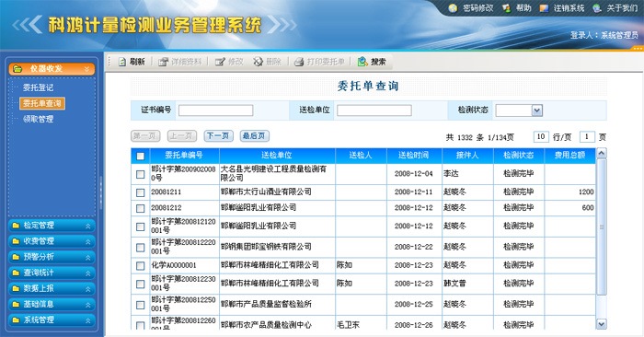Image resolution: width=644 pixels, height=337 pixels.
Task: Click the table scrollbar up arrow
Action: pos(602,154)
